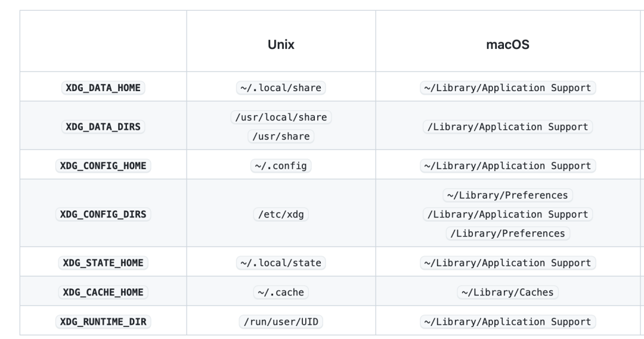
Task: Click the /usr/local/share path
Action: [x=281, y=117]
